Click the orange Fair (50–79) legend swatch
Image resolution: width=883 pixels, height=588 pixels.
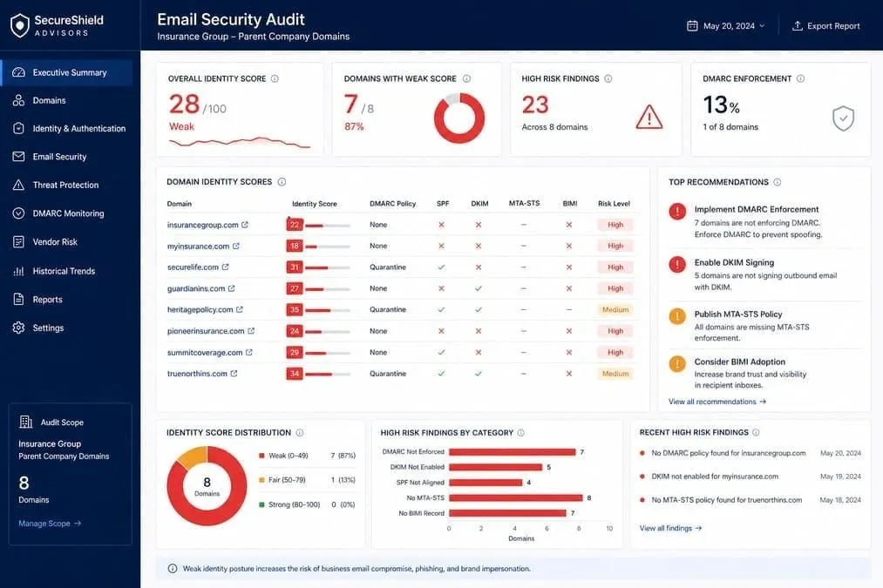[x=262, y=480]
